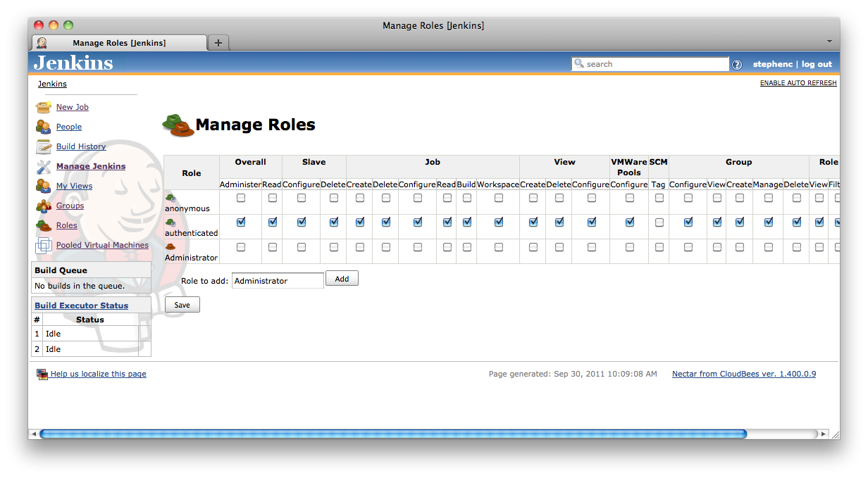Open Groups page link
The height and width of the screenshot is (478, 868).
70,206
